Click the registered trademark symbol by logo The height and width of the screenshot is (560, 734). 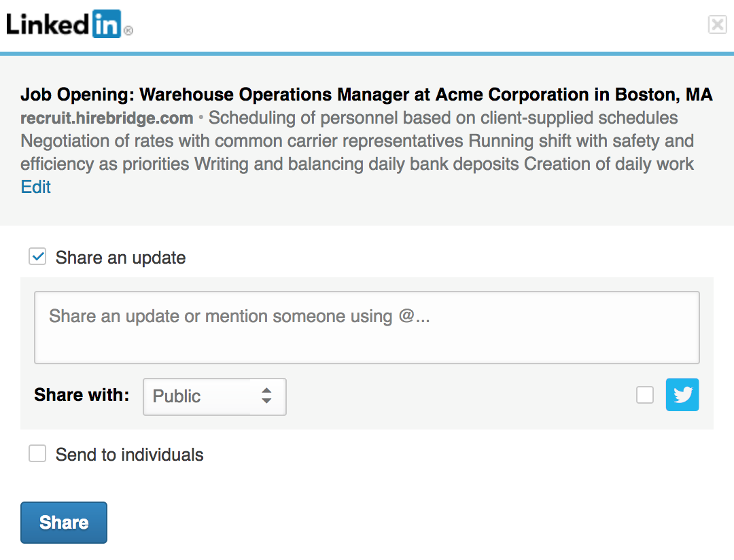(x=128, y=31)
